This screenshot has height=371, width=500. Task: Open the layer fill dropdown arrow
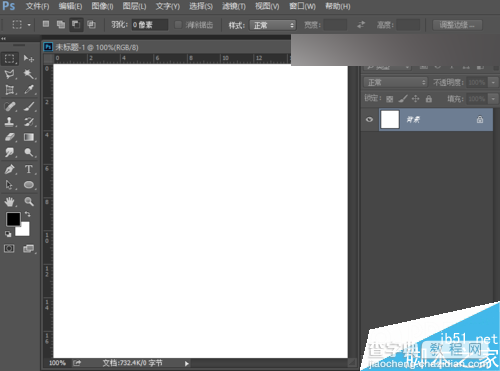pos(493,99)
